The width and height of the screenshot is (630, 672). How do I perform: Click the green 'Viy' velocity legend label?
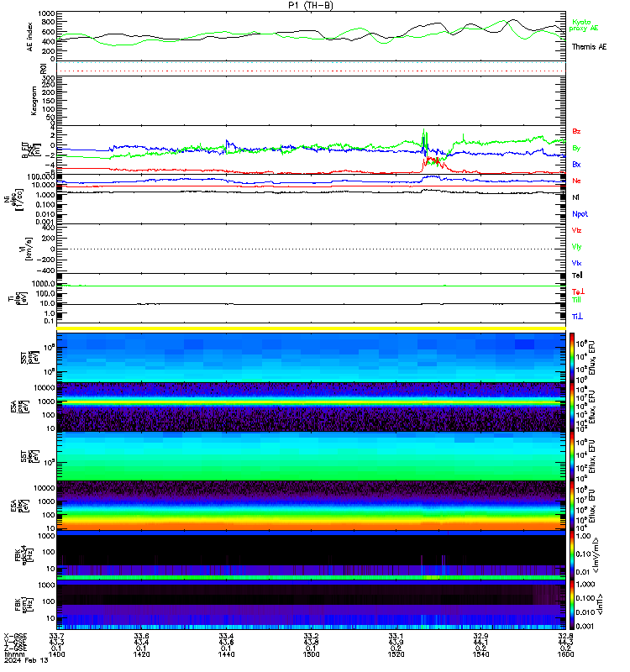pos(576,247)
